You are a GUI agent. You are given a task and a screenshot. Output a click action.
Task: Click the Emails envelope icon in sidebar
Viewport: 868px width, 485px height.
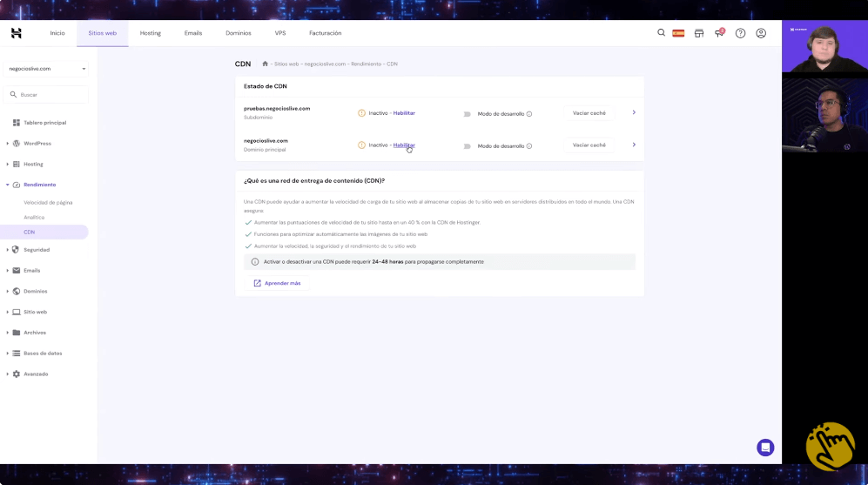point(16,270)
